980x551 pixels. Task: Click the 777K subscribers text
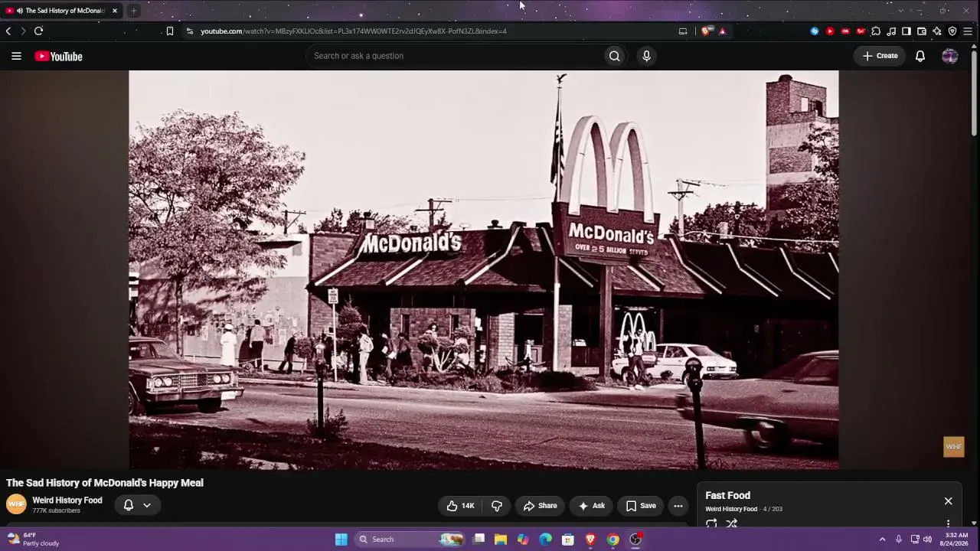pyautogui.click(x=56, y=510)
